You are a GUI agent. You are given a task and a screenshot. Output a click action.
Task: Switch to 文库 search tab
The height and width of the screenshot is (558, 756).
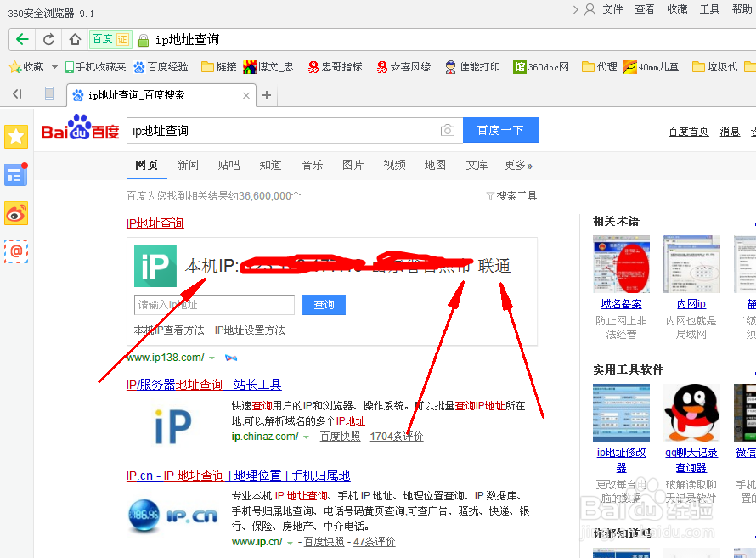tap(477, 166)
